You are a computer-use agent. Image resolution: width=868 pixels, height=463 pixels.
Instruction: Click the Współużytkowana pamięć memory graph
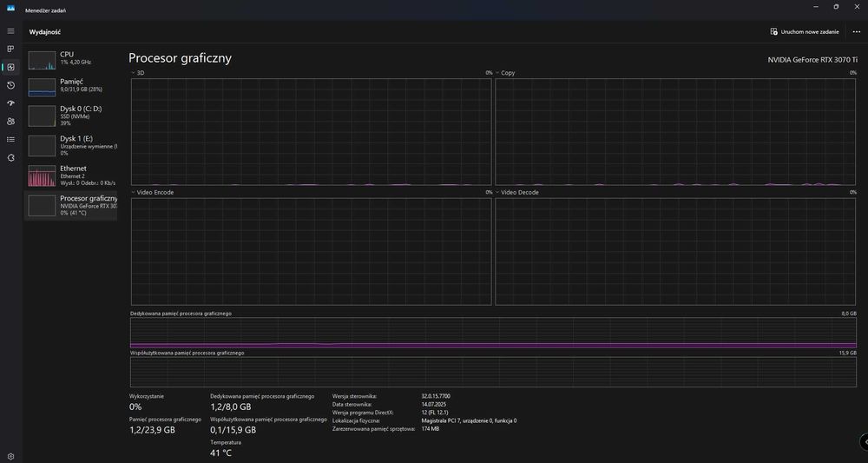point(493,372)
